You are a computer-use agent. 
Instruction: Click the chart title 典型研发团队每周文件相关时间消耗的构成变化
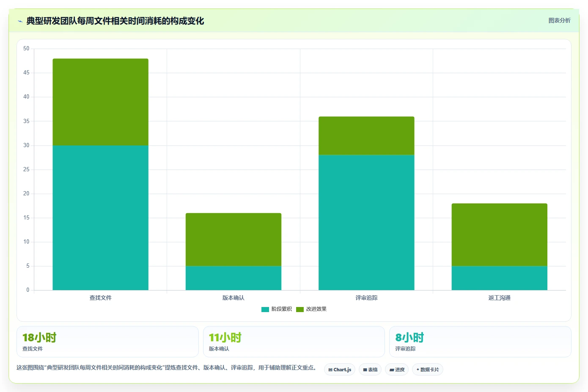click(115, 21)
